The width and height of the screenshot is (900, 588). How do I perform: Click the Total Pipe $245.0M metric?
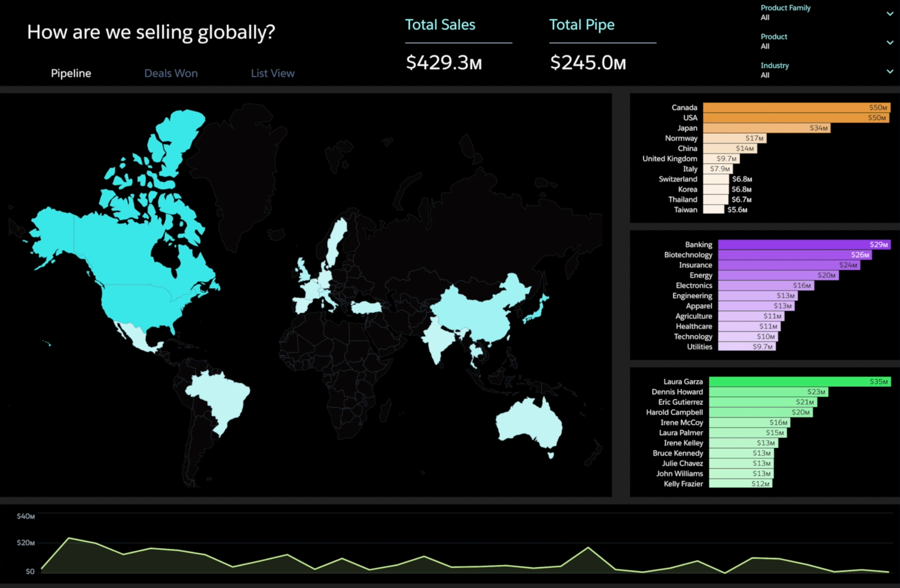[x=588, y=63]
